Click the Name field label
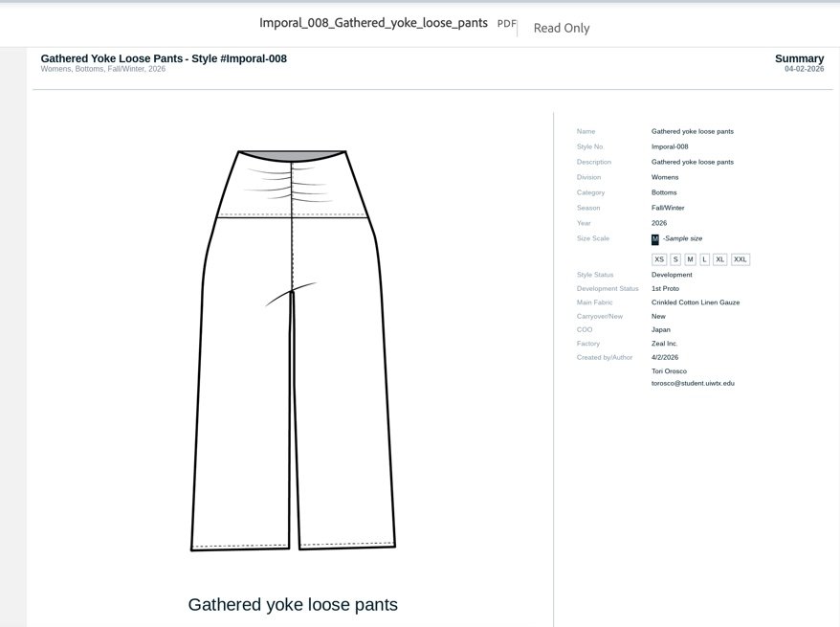Viewport: 840px width, 627px height. click(586, 131)
